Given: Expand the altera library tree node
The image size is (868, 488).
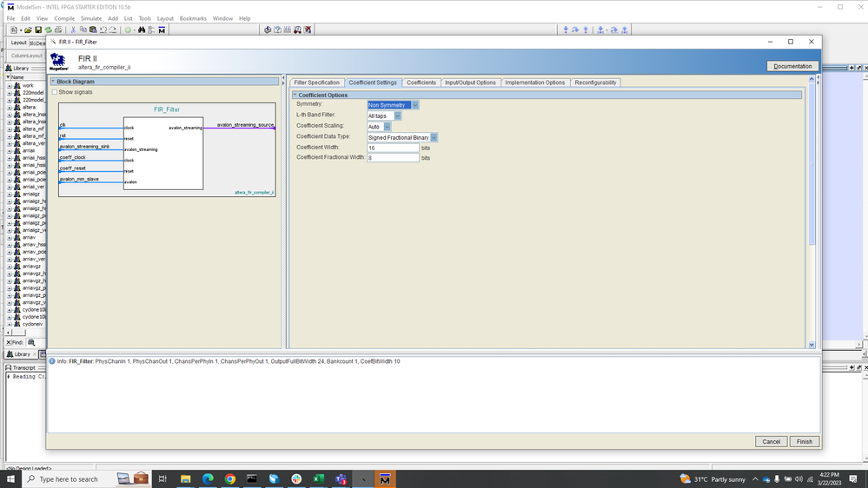Looking at the screenshot, I should click(10, 108).
